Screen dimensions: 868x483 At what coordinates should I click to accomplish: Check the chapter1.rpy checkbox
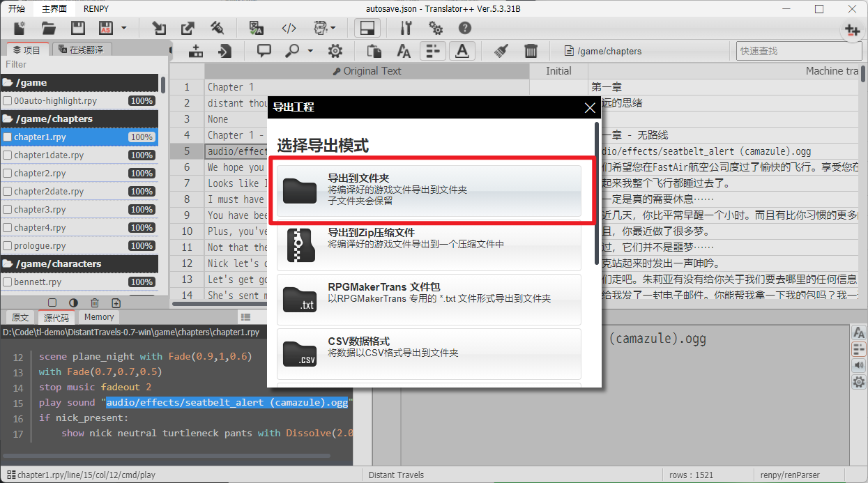pos(8,137)
